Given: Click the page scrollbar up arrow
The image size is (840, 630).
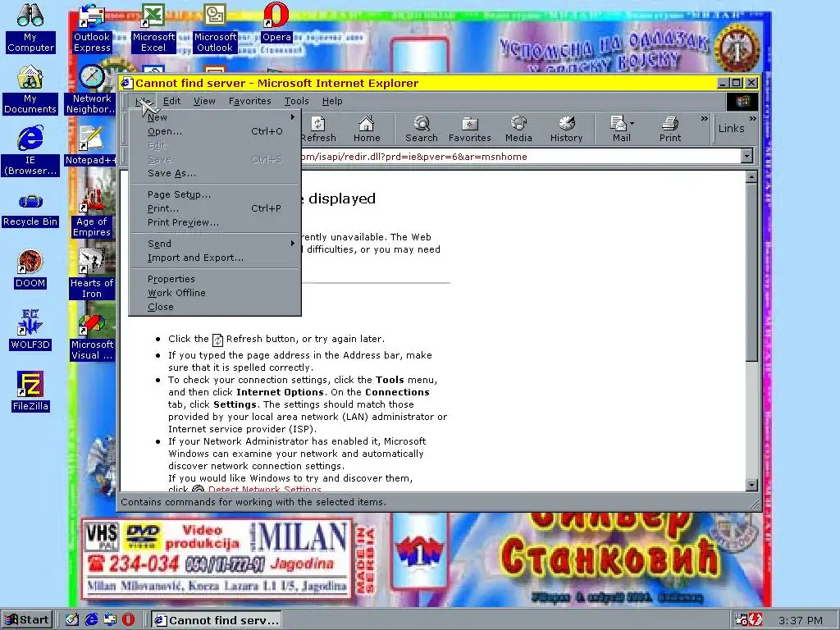Looking at the screenshot, I should click(751, 177).
